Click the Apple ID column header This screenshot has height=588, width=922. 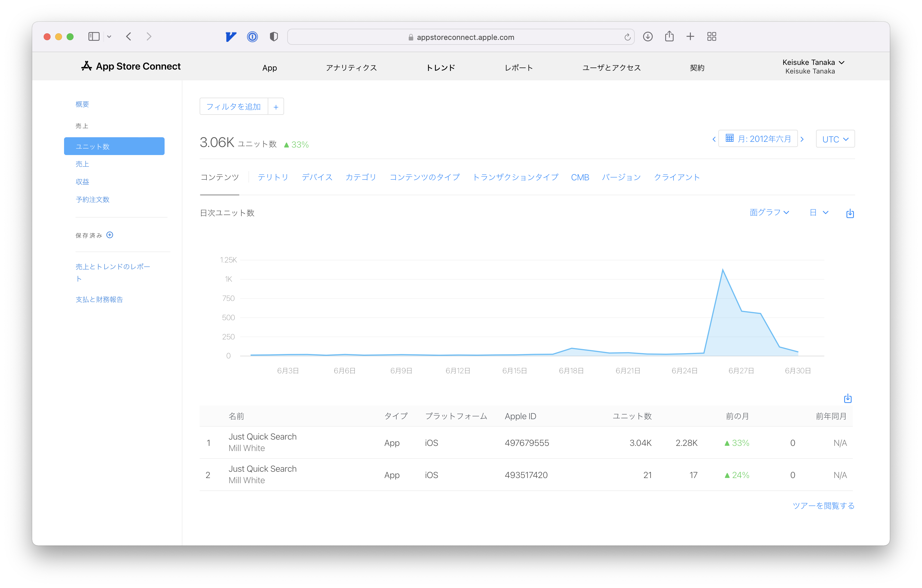[520, 416]
